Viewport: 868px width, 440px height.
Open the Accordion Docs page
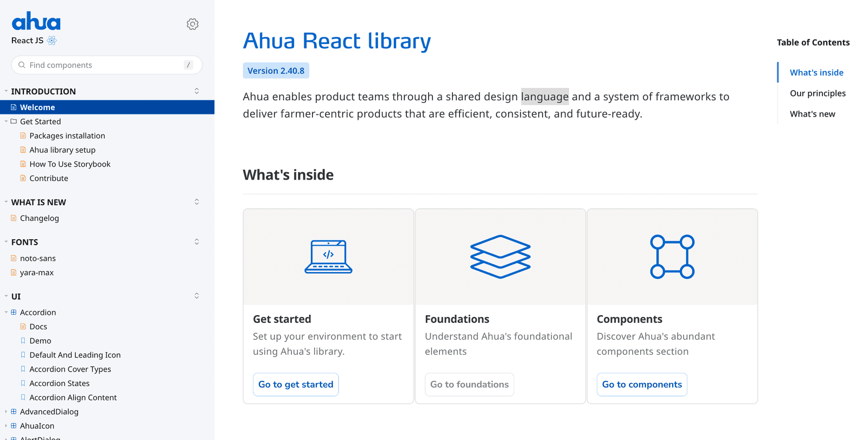point(39,327)
